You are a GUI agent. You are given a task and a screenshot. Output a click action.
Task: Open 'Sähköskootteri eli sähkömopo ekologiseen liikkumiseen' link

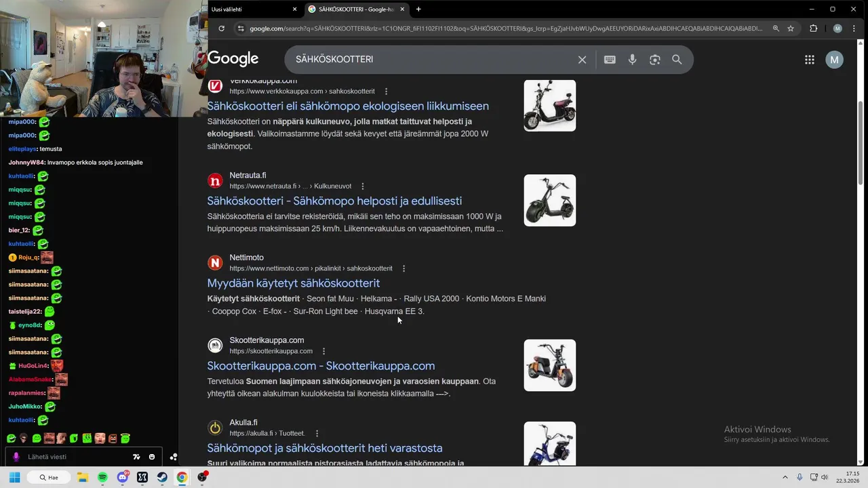(348, 106)
